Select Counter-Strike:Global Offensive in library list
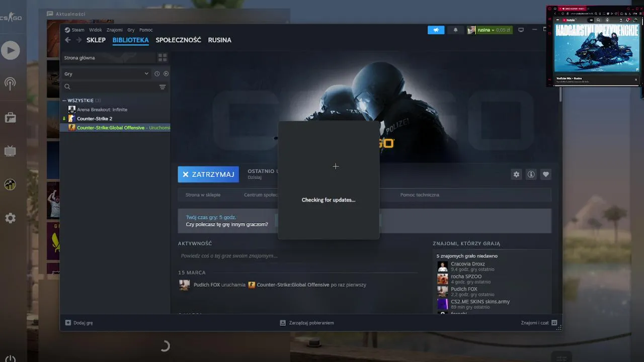The image size is (644, 362). (x=115, y=128)
